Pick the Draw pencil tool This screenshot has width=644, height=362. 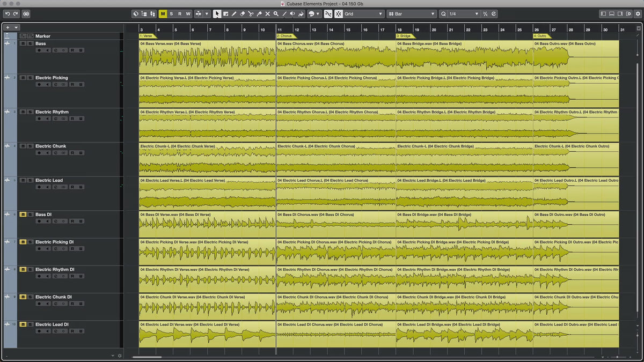pyautogui.click(x=234, y=14)
